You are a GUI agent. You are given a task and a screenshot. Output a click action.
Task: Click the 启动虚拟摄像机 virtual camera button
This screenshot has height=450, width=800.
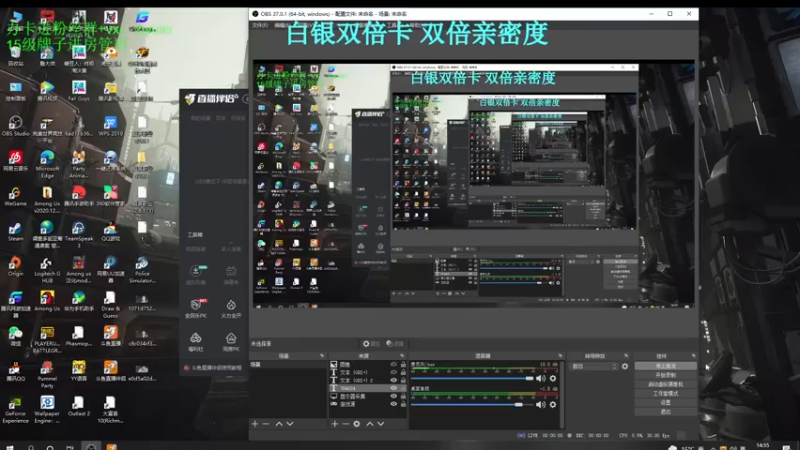(x=666, y=384)
